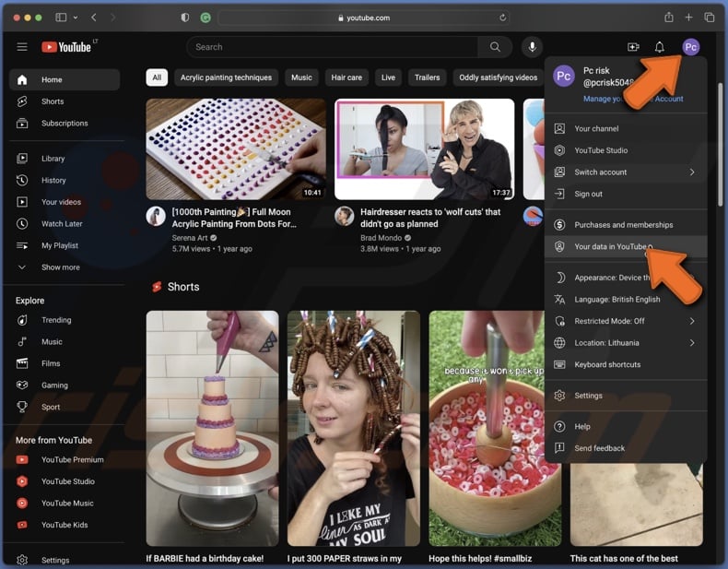
Task: Open BARBIE birthday cake short
Action: [213, 428]
